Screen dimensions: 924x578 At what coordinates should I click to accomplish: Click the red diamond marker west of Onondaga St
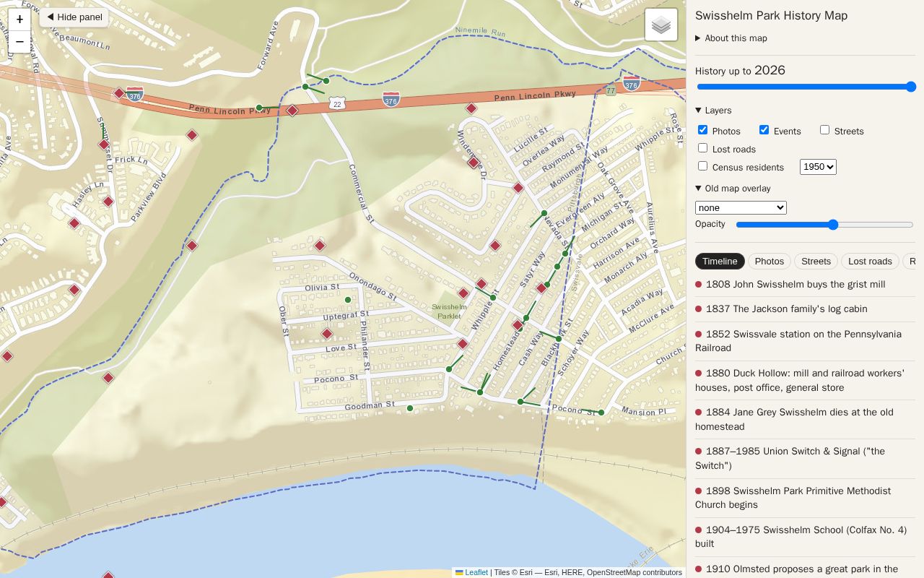point(320,246)
